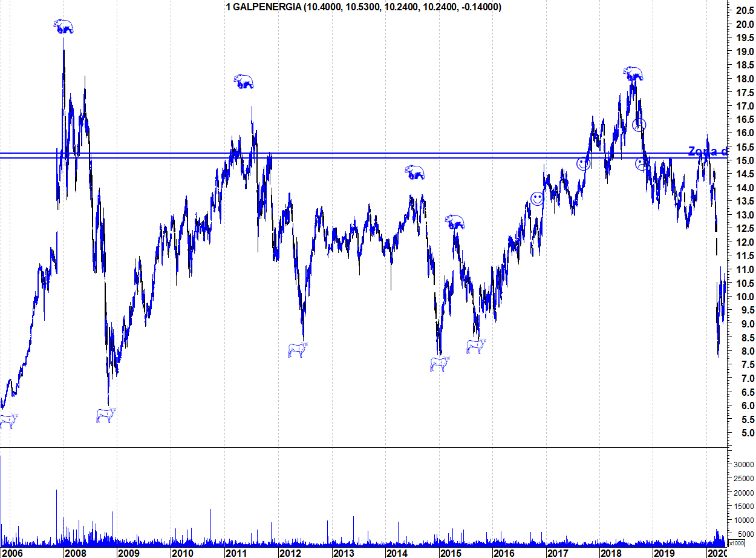Click the 2015 year label

point(450,553)
